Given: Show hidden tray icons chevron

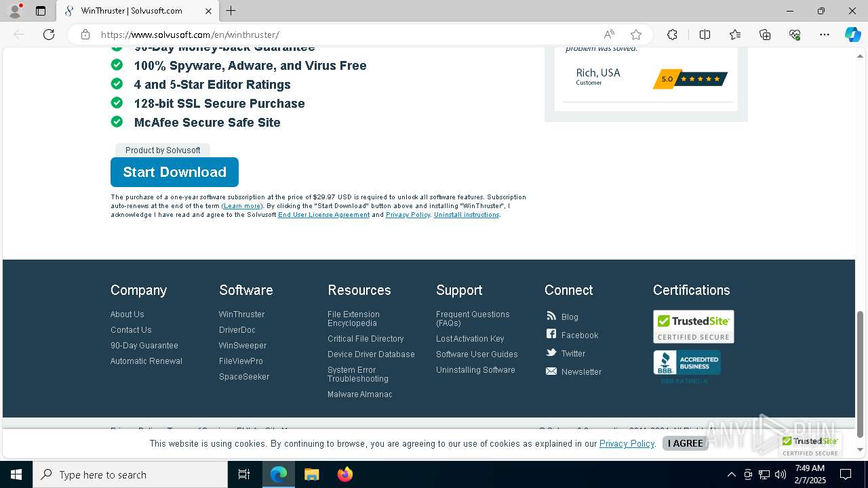Looking at the screenshot, I should tap(731, 474).
